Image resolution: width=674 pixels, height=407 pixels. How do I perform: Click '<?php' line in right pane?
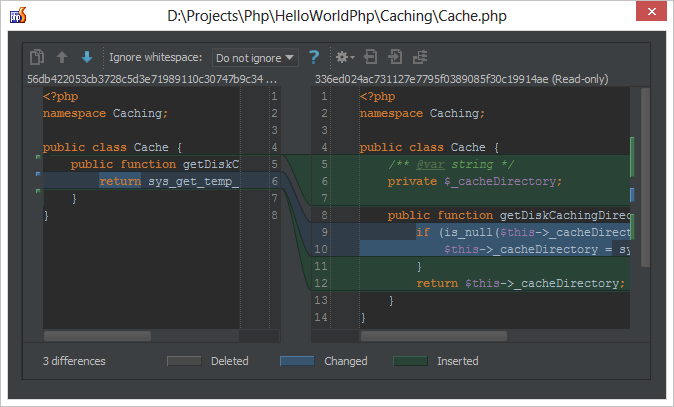pos(377,96)
